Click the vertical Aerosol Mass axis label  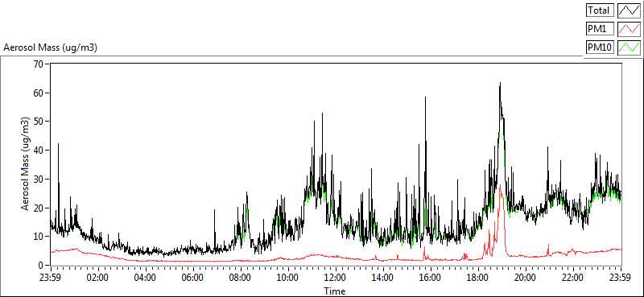point(26,163)
